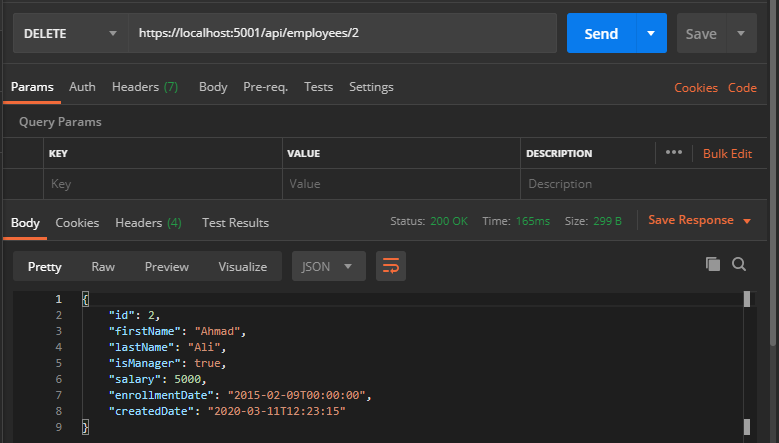The image size is (779, 443).
Task: Click Bulk Edit link
Action: point(727,153)
